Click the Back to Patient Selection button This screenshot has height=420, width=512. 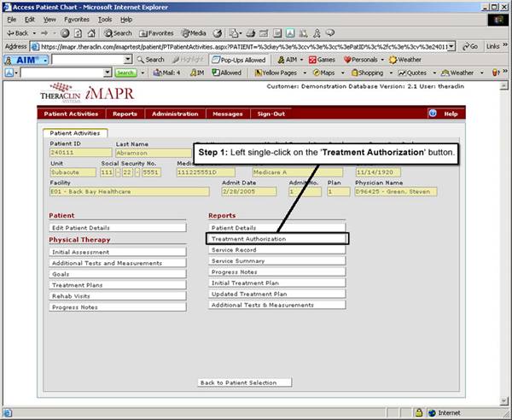[x=243, y=382]
